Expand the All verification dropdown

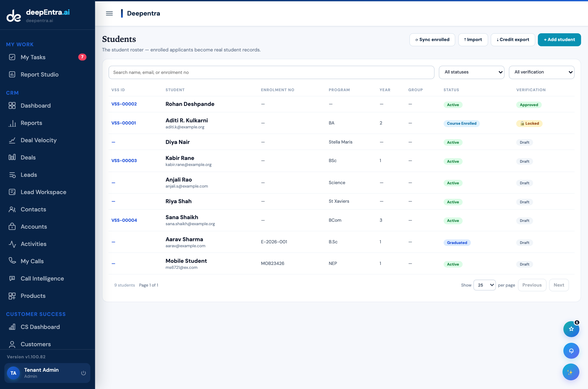[542, 72]
